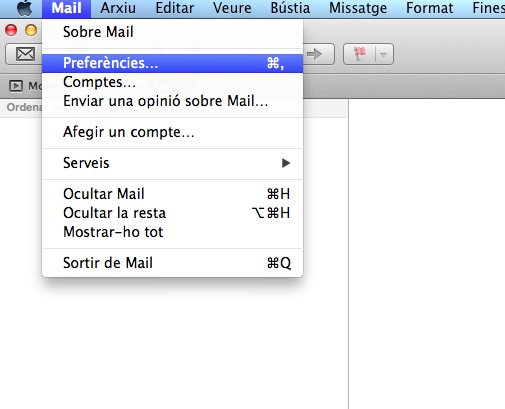Open the Missatge menu
The image size is (505, 409).
358,8
